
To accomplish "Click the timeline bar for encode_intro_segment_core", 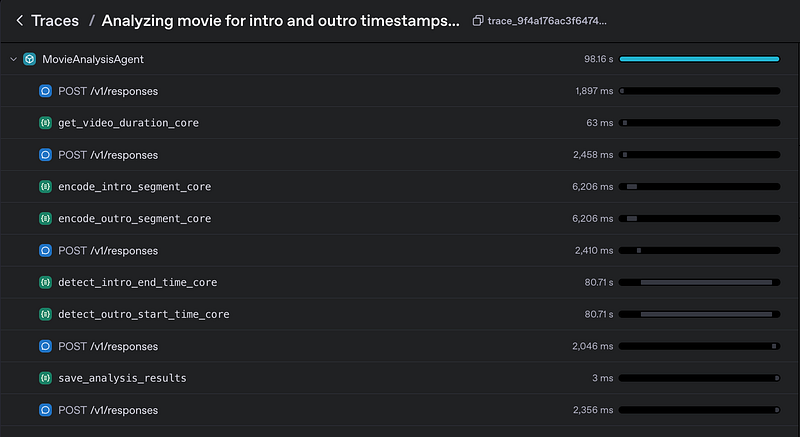I will click(x=699, y=187).
